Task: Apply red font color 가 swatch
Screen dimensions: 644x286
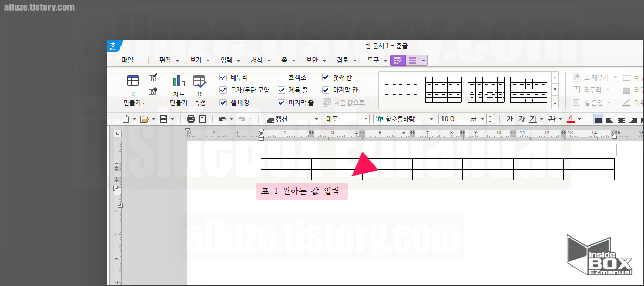Action: tap(570, 119)
